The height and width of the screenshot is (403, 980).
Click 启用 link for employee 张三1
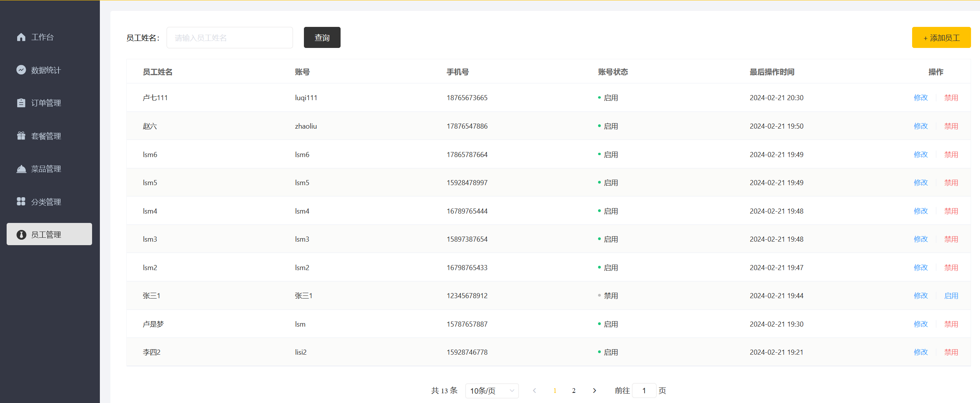(x=951, y=296)
